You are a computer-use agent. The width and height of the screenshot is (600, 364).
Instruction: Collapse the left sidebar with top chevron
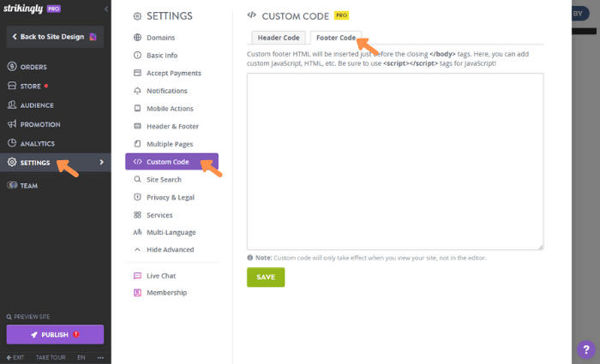[x=106, y=9]
